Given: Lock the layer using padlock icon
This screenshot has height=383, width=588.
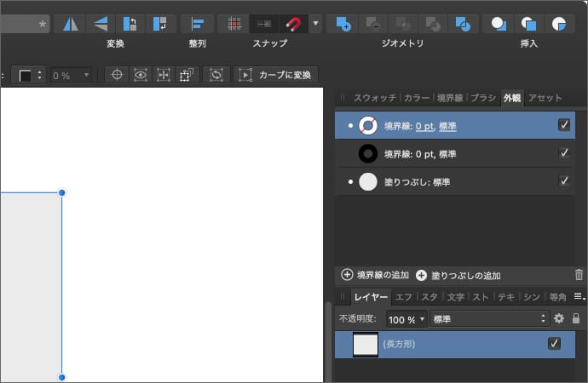Looking at the screenshot, I should coord(576,318).
